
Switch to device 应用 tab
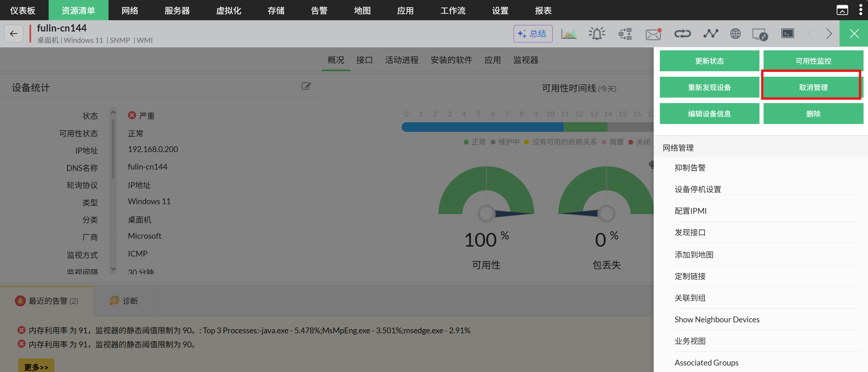[x=493, y=60]
